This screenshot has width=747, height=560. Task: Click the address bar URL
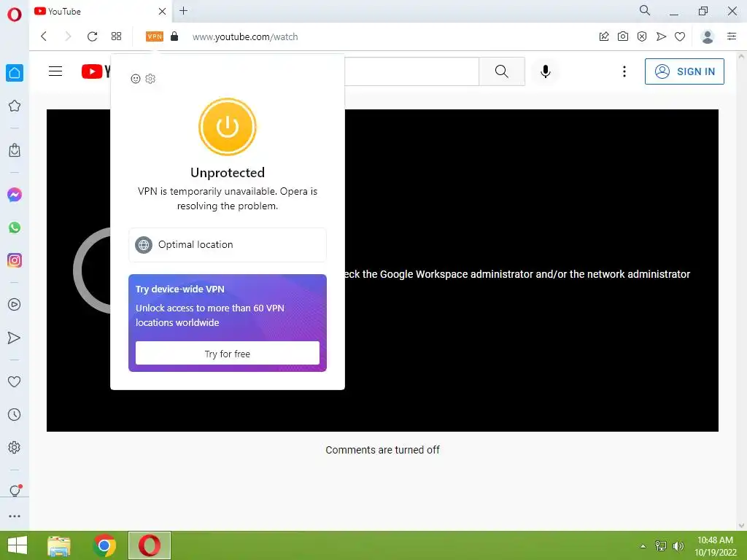[x=245, y=36]
